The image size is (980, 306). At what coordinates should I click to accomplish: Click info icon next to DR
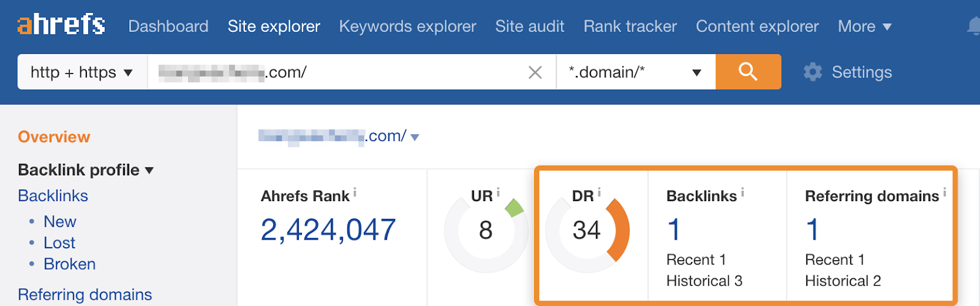point(599,193)
